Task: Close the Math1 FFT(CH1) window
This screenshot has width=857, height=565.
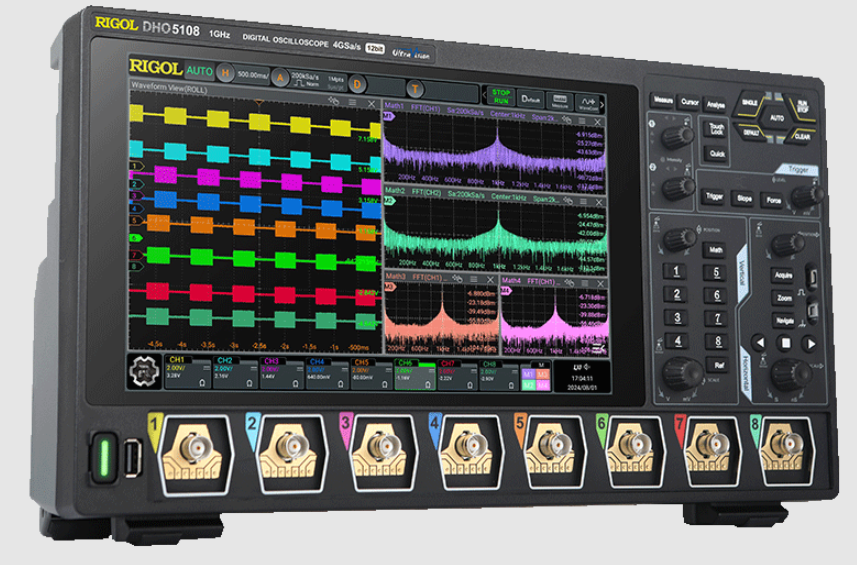Action: point(597,122)
